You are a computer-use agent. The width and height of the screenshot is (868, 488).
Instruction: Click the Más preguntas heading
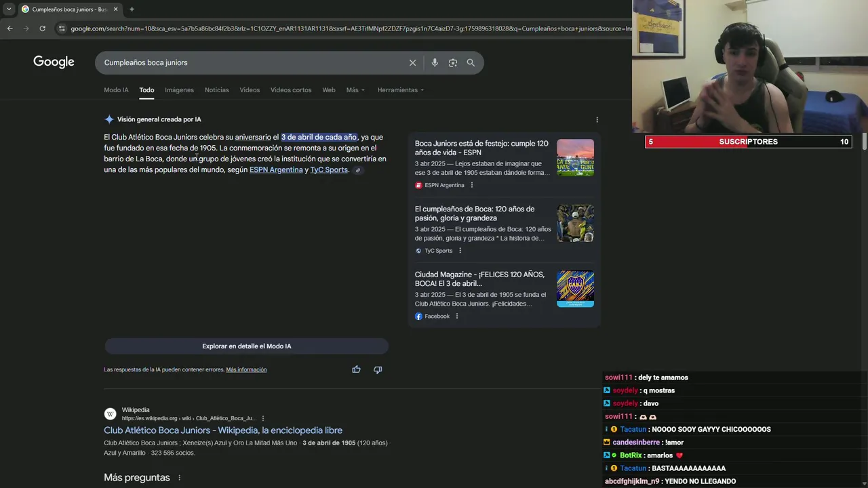(x=137, y=478)
